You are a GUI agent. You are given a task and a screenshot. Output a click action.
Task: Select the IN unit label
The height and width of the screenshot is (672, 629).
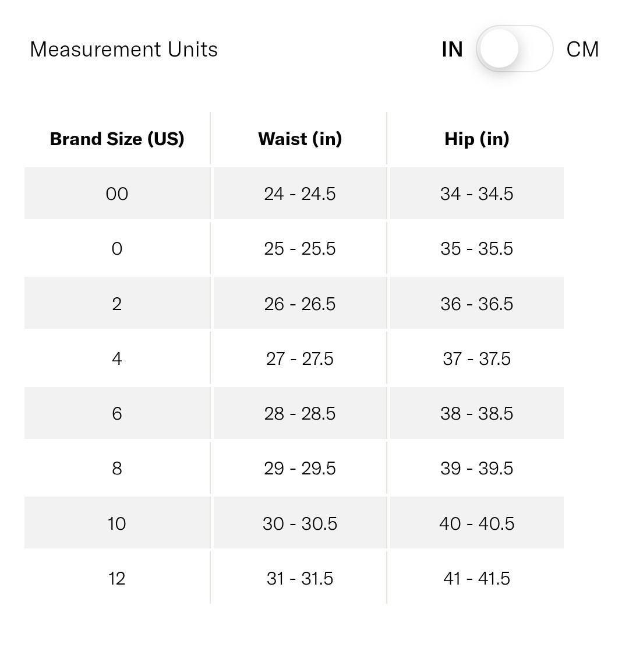pos(452,50)
